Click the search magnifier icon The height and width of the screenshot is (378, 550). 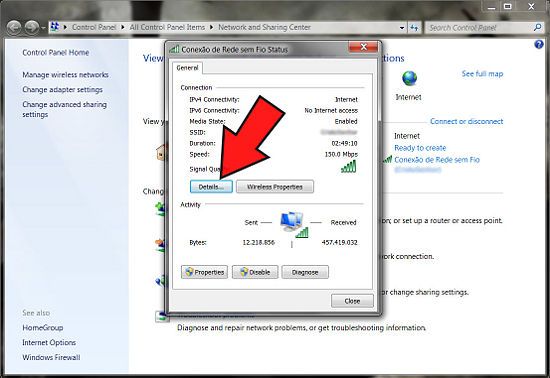537,27
